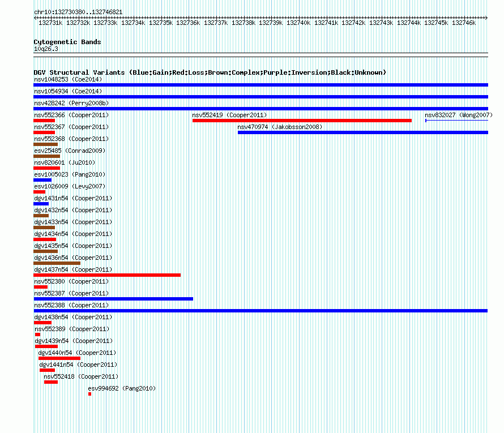Select the nsv832027 thin blue line
The width and height of the screenshot is (504, 433).
click(457, 121)
